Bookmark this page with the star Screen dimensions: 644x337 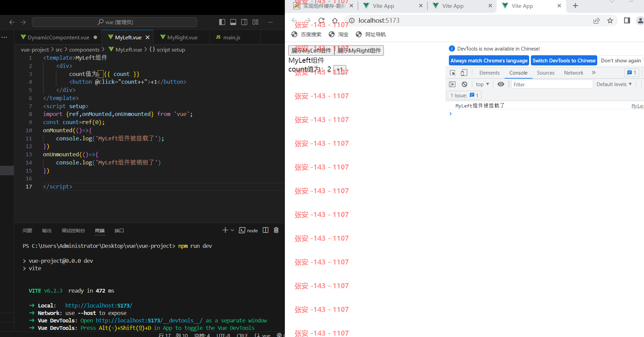pos(610,21)
